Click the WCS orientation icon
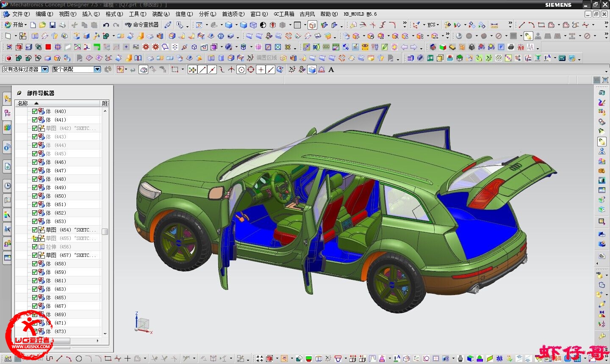The image size is (610, 364). (416, 25)
